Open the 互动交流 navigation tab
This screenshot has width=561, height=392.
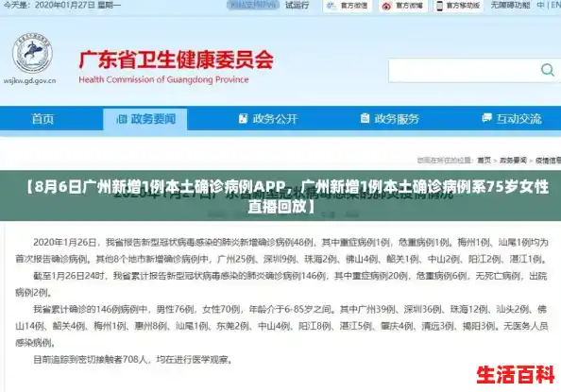512,118
